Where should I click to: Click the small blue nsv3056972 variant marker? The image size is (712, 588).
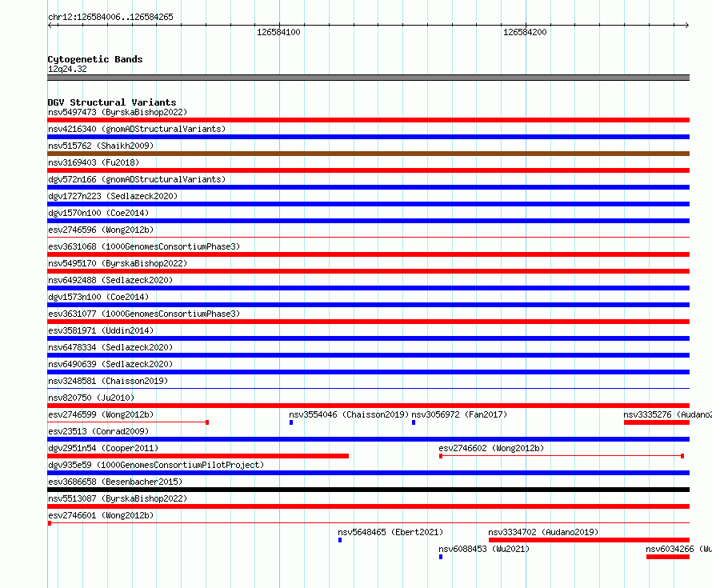(x=414, y=422)
